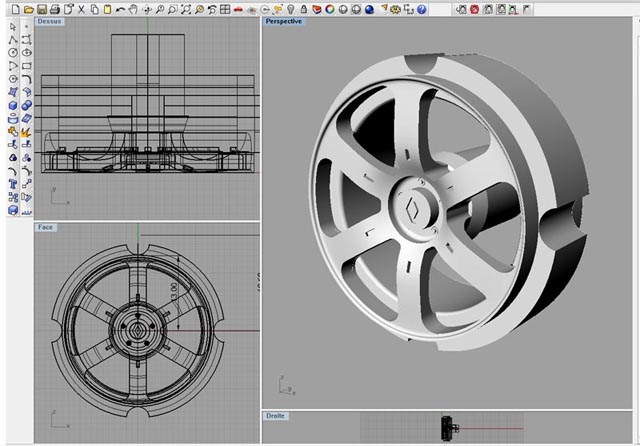The height and width of the screenshot is (446, 640).
Task: Click the Box solid tool
Action: tap(13, 105)
